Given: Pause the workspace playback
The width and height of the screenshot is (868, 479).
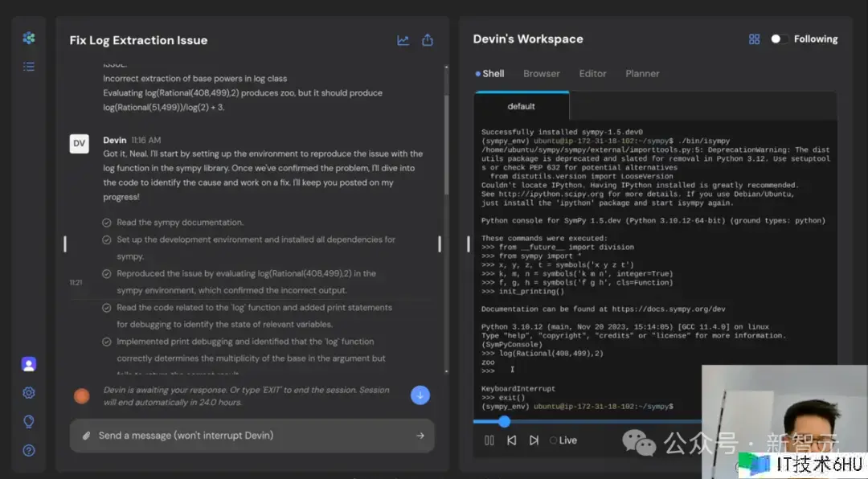Looking at the screenshot, I should (489, 440).
